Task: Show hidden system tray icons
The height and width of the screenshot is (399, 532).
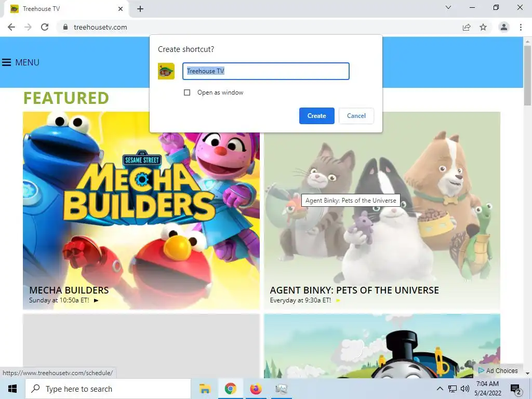Action: [440, 389]
